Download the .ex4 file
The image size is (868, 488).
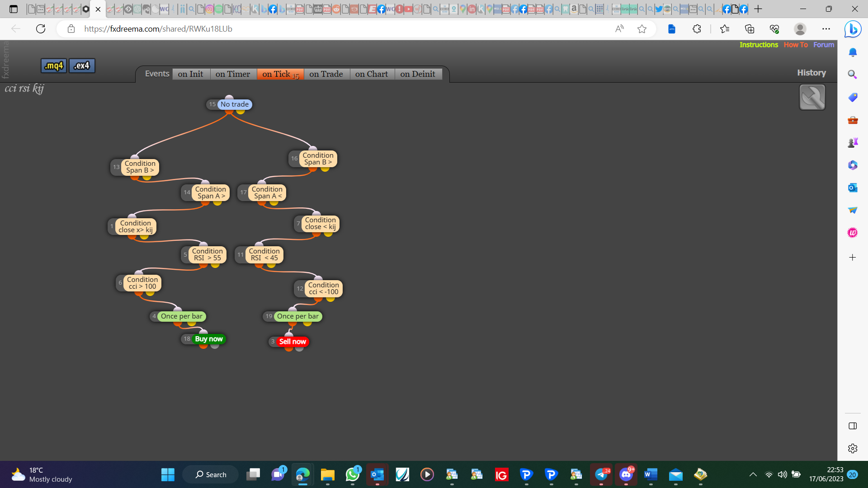82,66
